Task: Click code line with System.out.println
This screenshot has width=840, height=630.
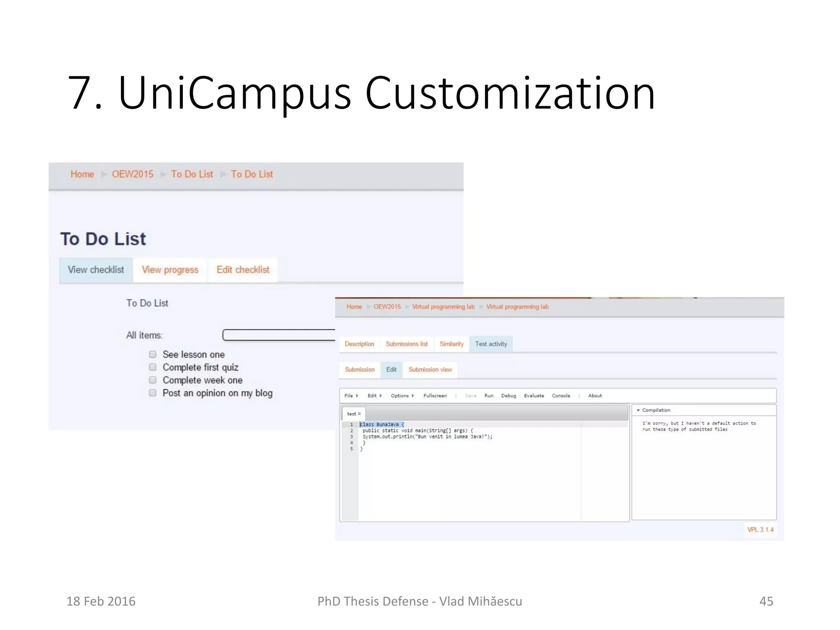Action: pos(427,436)
